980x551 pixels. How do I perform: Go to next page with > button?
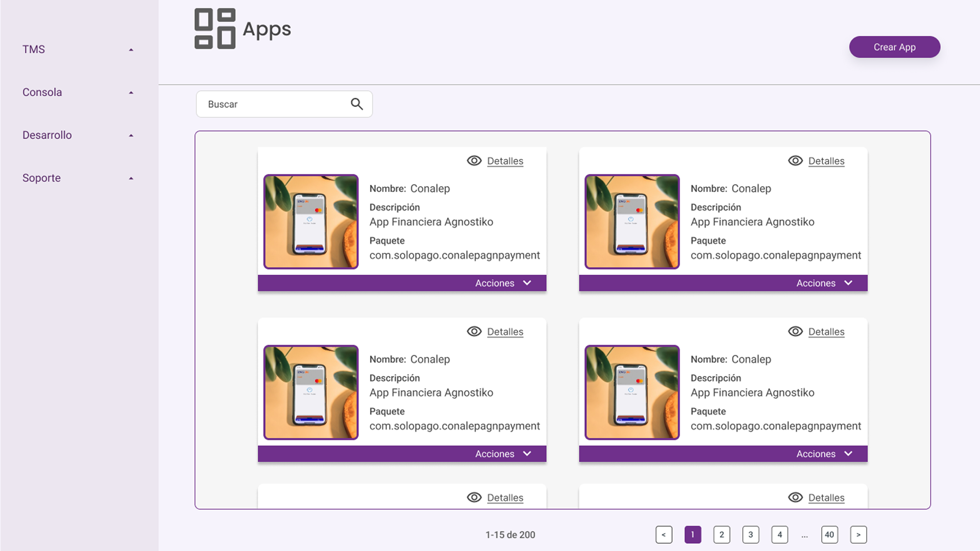[858, 535]
